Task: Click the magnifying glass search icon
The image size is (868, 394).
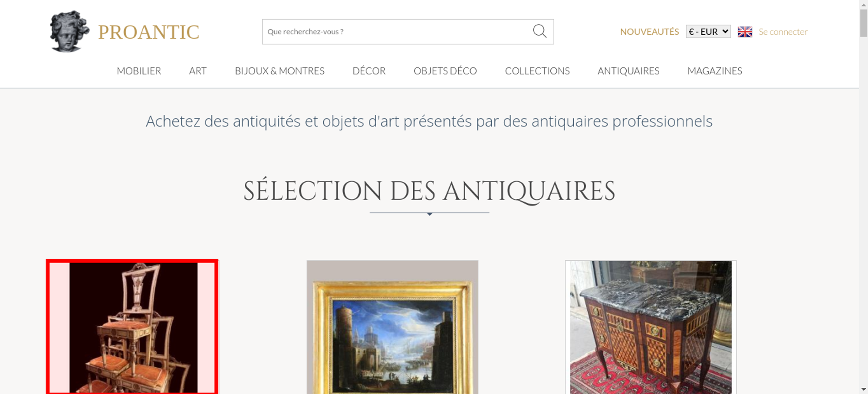Action: 539,31
